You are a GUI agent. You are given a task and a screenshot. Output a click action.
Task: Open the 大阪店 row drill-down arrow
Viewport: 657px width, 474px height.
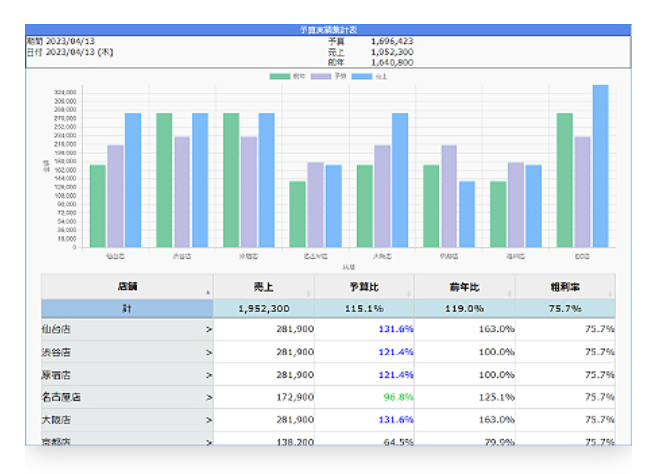coord(209,420)
